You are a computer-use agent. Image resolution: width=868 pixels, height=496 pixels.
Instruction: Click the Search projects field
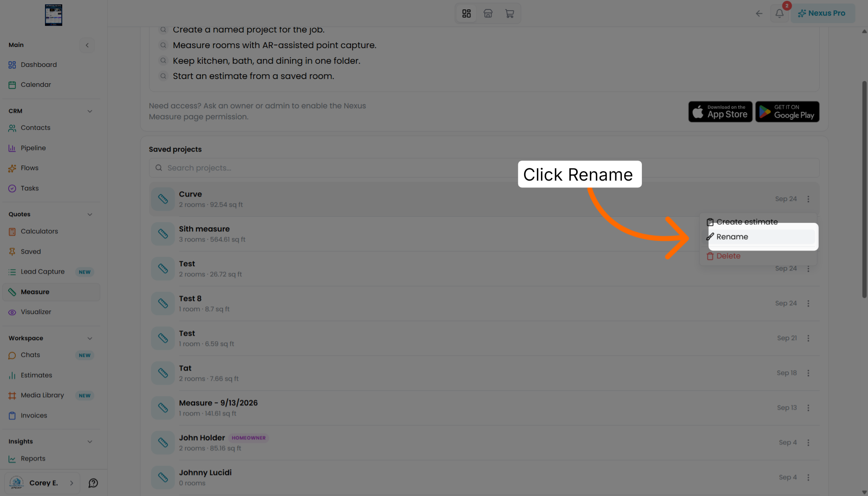pyautogui.click(x=484, y=168)
